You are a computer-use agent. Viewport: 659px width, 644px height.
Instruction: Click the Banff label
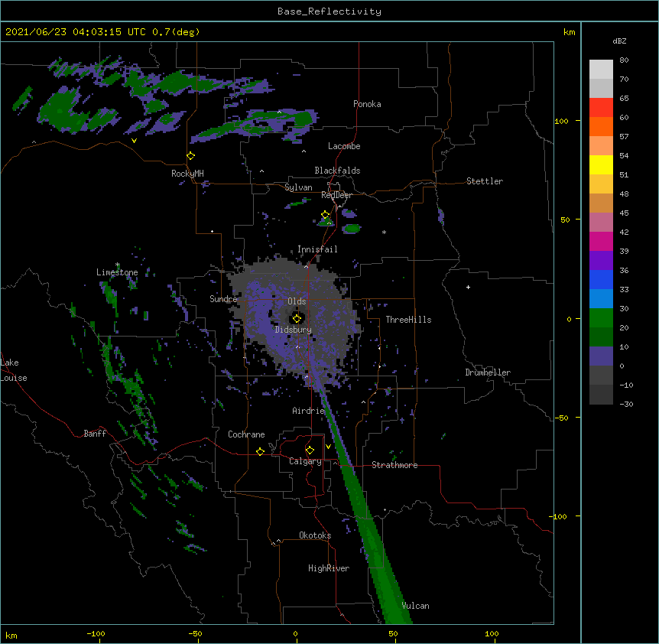click(95, 434)
